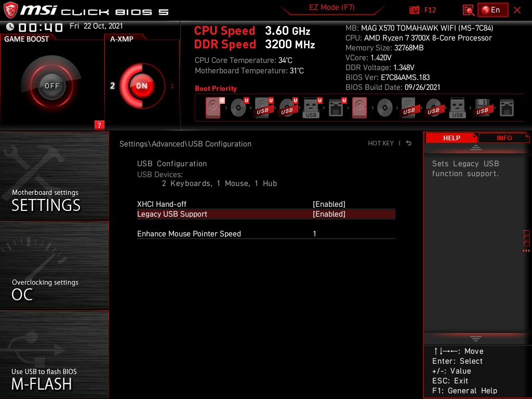Select the Enhance Mouse Pointer Speed label
Image resolution: width=532 pixels, height=399 pixels.
(x=189, y=234)
